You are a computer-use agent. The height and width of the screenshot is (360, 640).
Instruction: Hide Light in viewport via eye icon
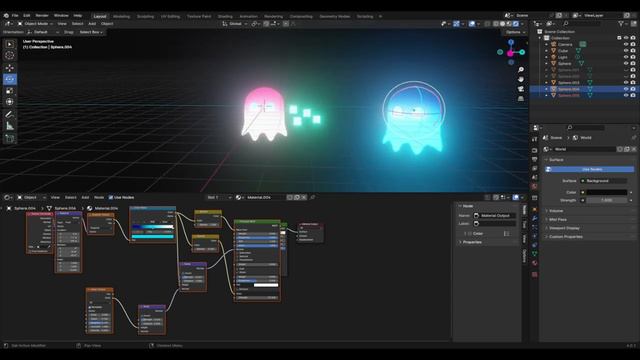pos(626,57)
